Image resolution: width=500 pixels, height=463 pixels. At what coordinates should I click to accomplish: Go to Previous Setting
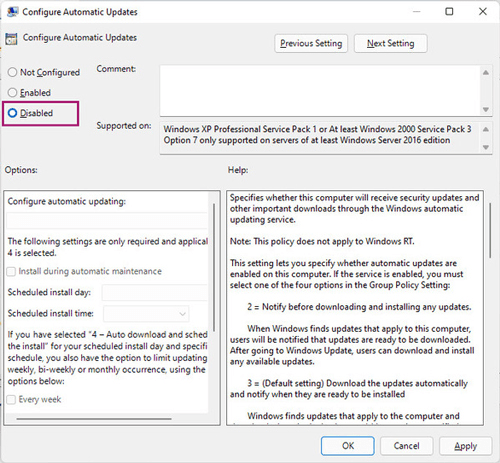[x=311, y=43]
